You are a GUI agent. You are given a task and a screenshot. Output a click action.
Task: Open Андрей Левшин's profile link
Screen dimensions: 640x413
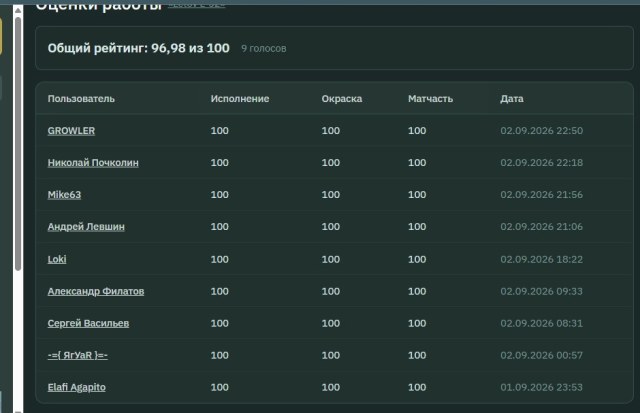pyautogui.click(x=86, y=226)
